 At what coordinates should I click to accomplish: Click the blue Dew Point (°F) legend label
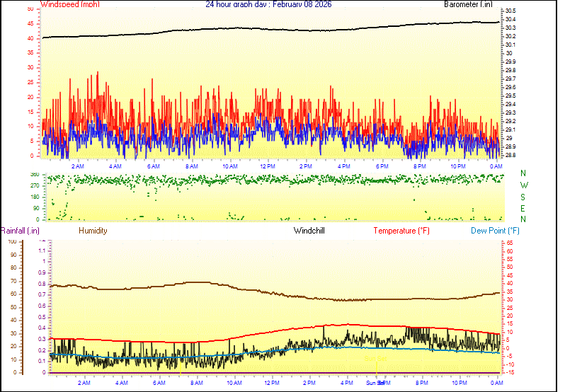point(496,231)
